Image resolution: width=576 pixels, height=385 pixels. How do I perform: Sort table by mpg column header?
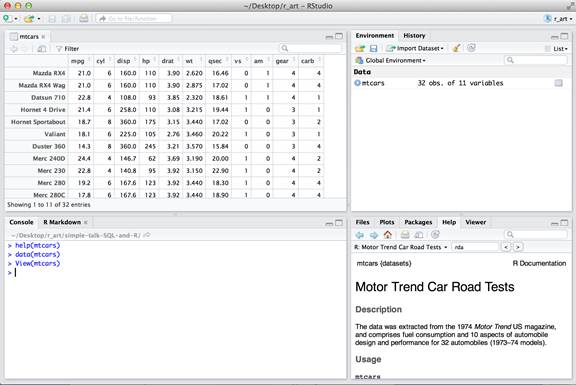tap(78, 61)
